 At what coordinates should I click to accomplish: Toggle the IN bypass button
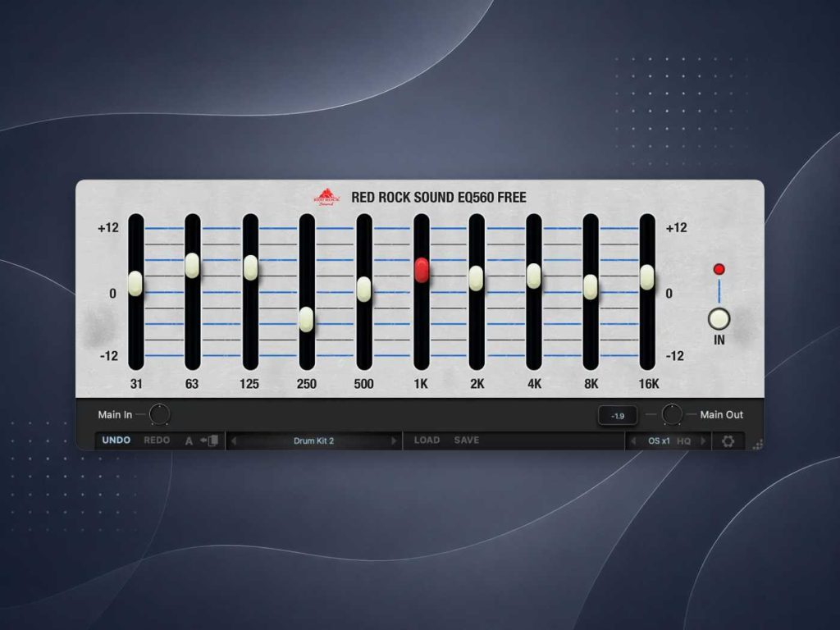(x=719, y=319)
